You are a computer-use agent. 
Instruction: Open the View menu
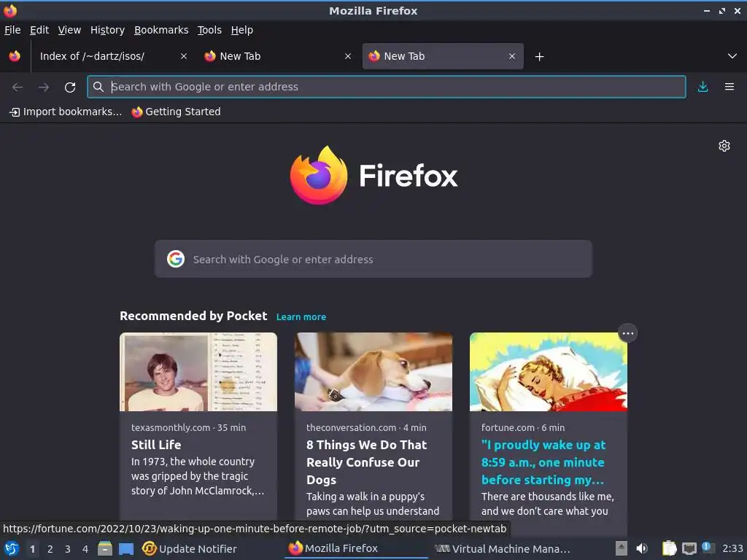point(69,30)
